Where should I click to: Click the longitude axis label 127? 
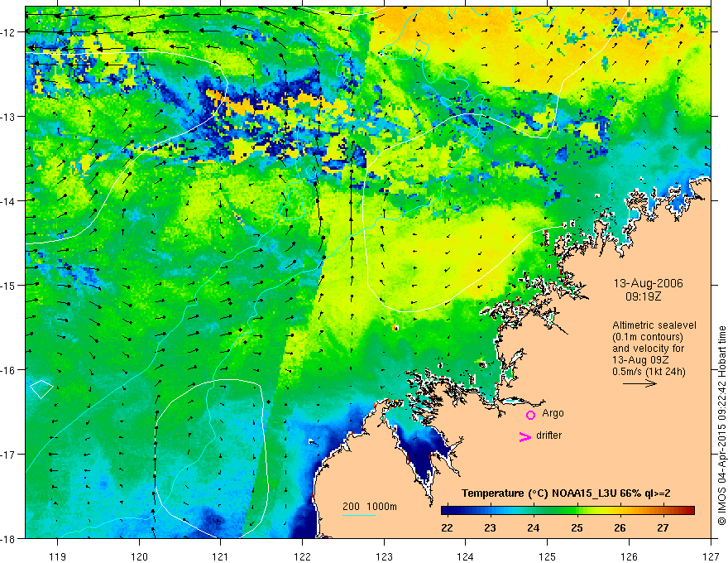pyautogui.click(x=711, y=556)
